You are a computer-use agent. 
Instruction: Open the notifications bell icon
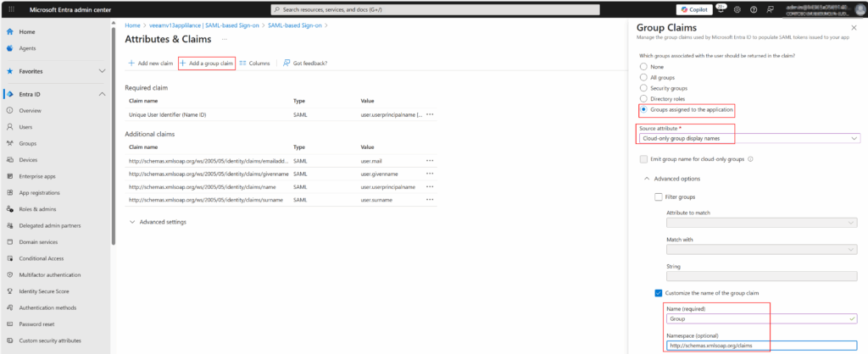[x=722, y=9]
